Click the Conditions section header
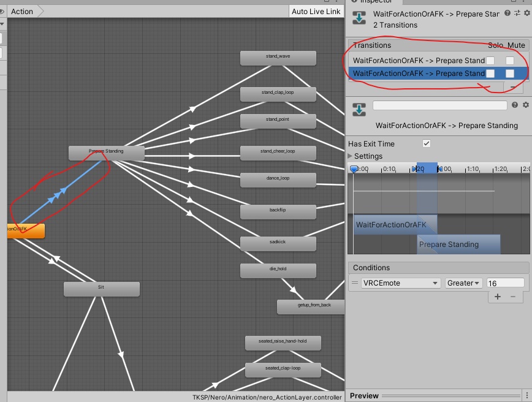This screenshot has height=402, width=532. coord(438,268)
